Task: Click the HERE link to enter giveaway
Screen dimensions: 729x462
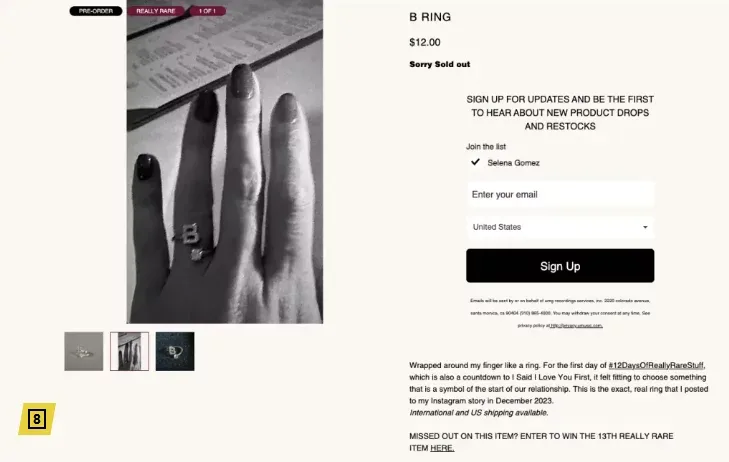Action: pyautogui.click(x=442, y=448)
